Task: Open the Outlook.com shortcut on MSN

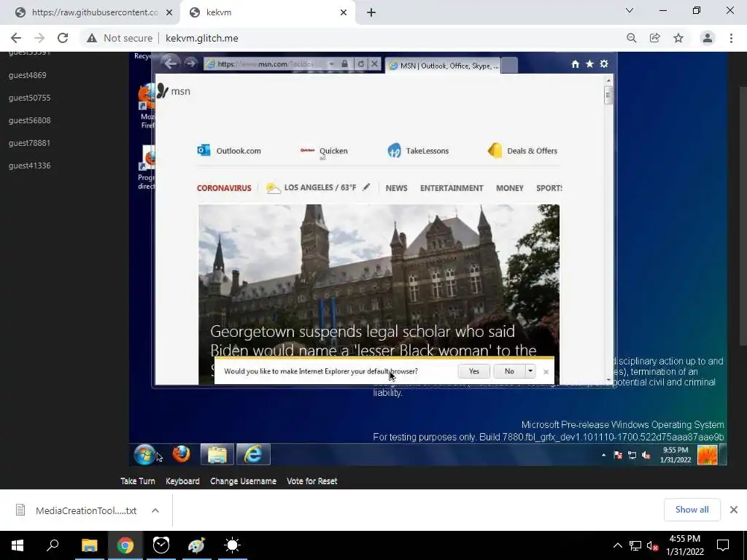Action: 229,150
